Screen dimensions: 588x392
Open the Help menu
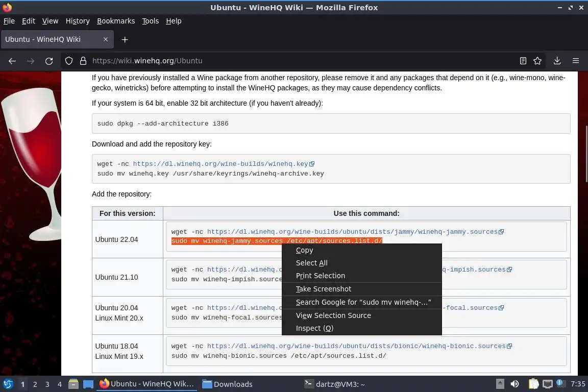pyautogui.click(x=174, y=21)
